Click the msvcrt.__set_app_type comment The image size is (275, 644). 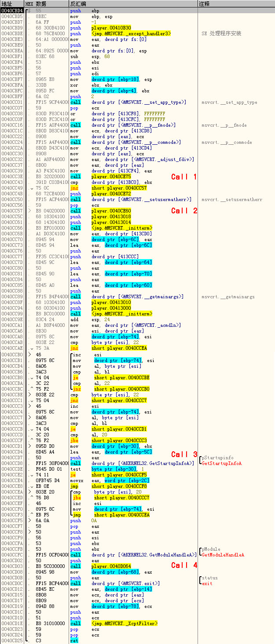click(230, 102)
